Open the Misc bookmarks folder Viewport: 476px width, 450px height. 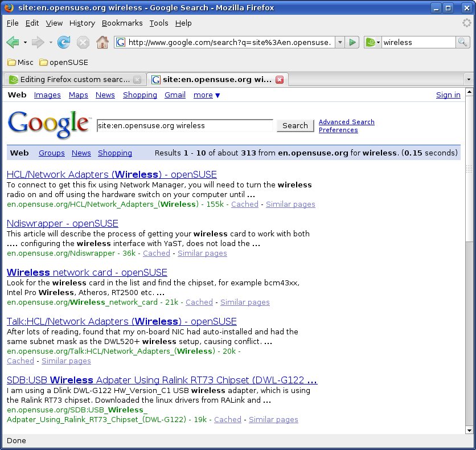(21, 62)
